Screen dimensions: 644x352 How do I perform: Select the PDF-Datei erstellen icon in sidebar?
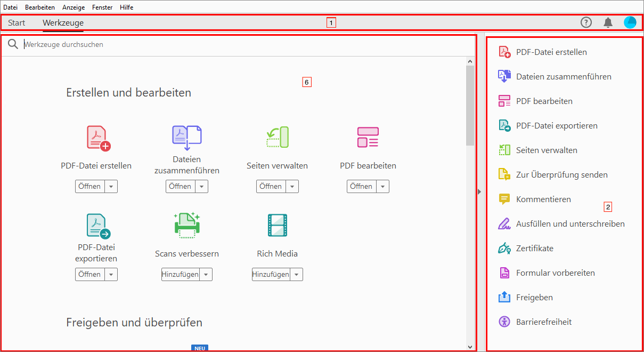(x=504, y=52)
